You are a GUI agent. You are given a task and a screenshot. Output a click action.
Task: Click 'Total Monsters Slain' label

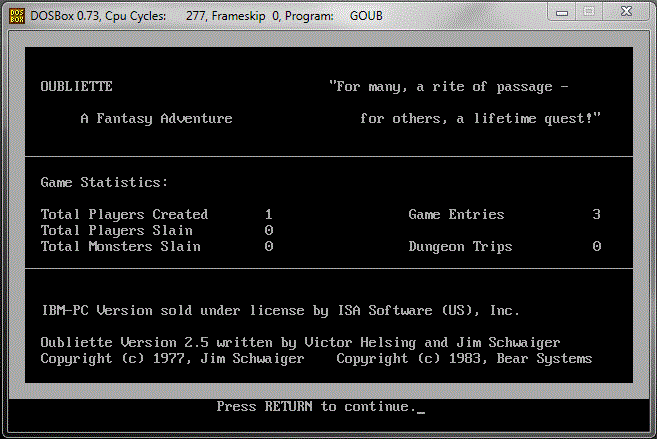coord(121,246)
